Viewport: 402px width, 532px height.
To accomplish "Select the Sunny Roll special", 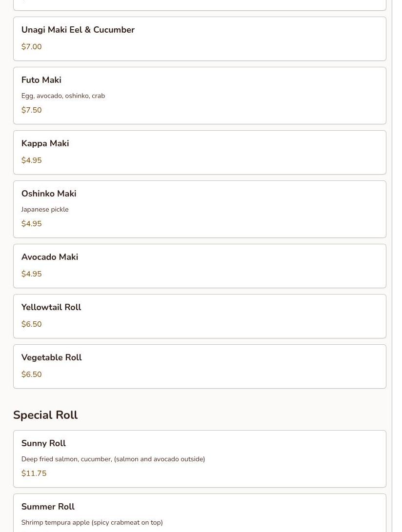I will click(x=200, y=458).
